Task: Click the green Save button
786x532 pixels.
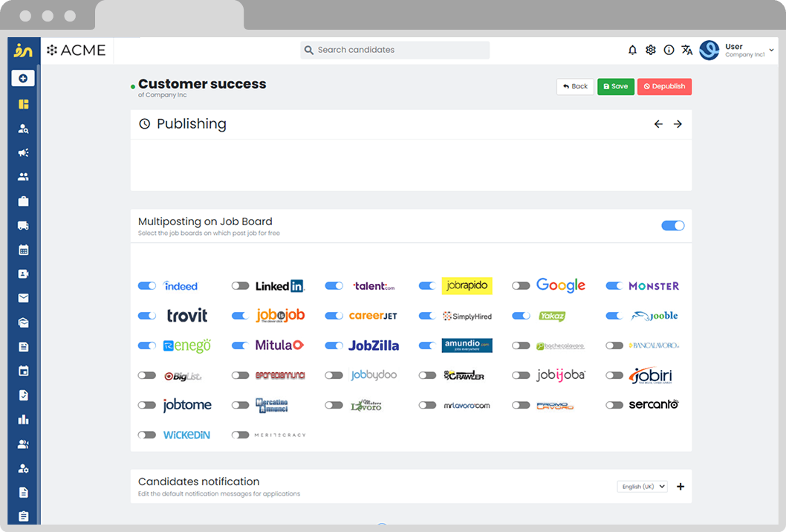Action: coord(616,86)
